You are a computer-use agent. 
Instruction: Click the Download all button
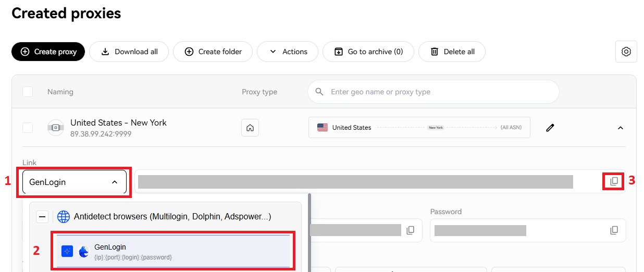pyautogui.click(x=129, y=52)
